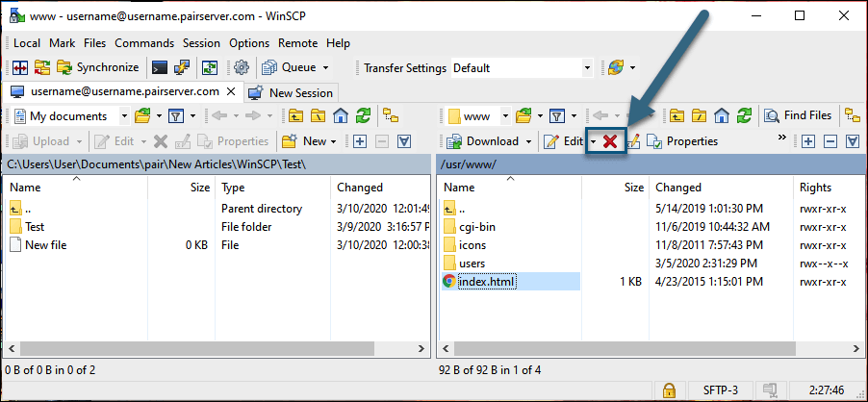Close the username@username.pairserver.com session tab
868x402 pixels.
coord(232,91)
